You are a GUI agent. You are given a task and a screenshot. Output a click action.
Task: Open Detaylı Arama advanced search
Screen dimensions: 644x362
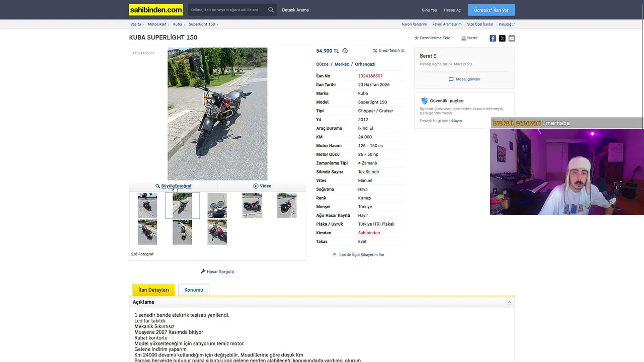(295, 10)
